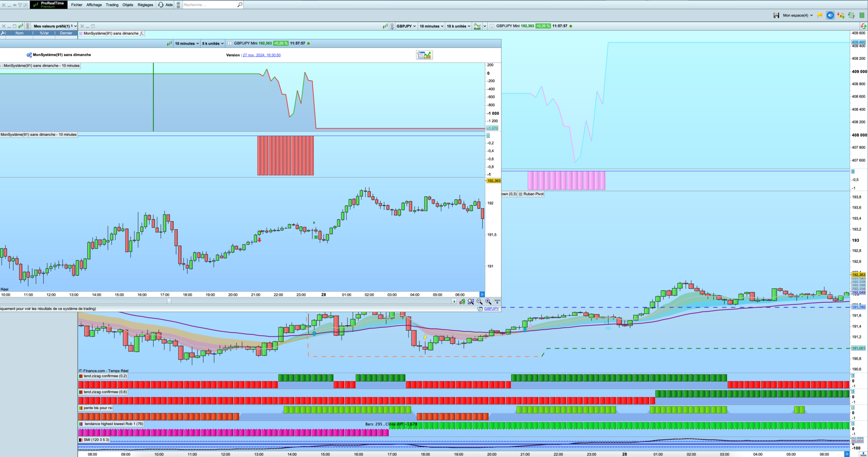This screenshot has height=457, width=868.
Task: Click the GBPJPY link below the MonSystème chart
Action: pyautogui.click(x=491, y=309)
